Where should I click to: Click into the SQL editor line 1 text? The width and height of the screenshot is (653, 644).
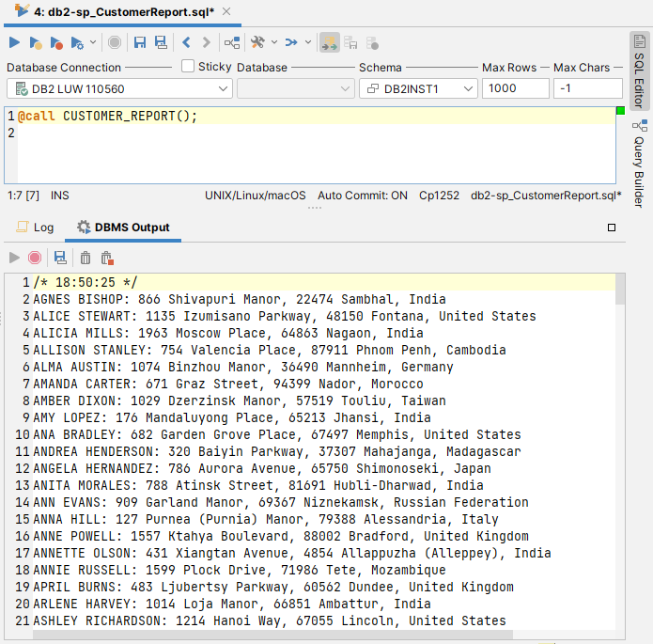(107, 116)
